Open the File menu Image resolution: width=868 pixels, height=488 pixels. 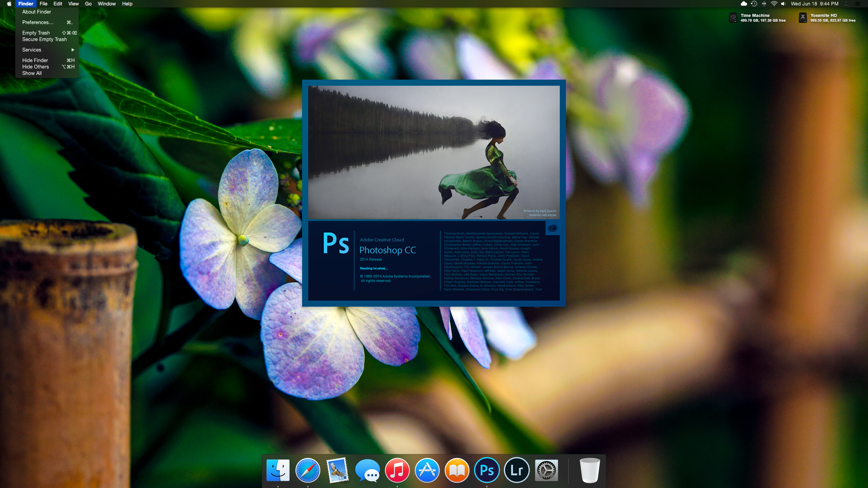[43, 4]
